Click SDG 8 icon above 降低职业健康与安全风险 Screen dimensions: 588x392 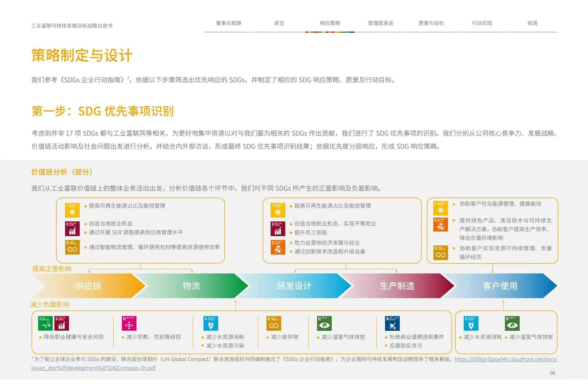(62, 323)
